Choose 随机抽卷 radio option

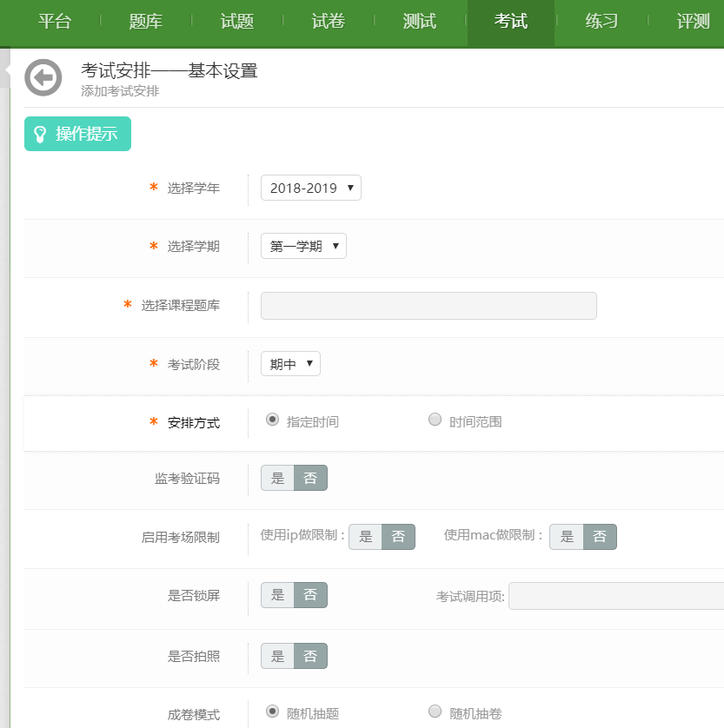435,712
